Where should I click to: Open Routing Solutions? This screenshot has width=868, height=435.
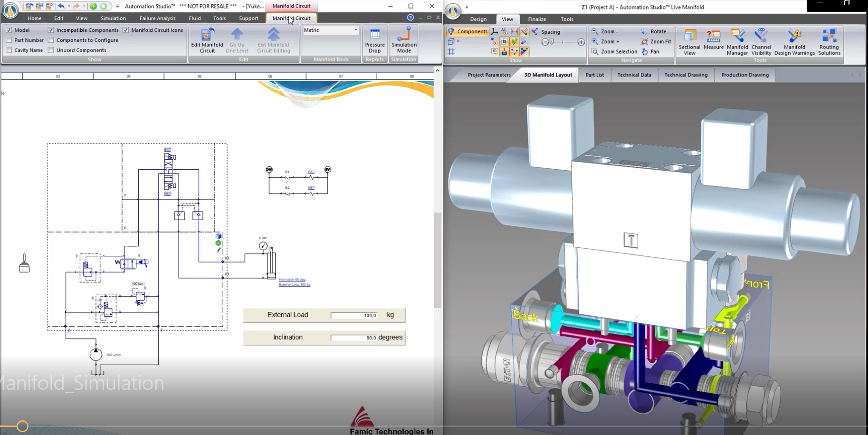[x=829, y=42]
